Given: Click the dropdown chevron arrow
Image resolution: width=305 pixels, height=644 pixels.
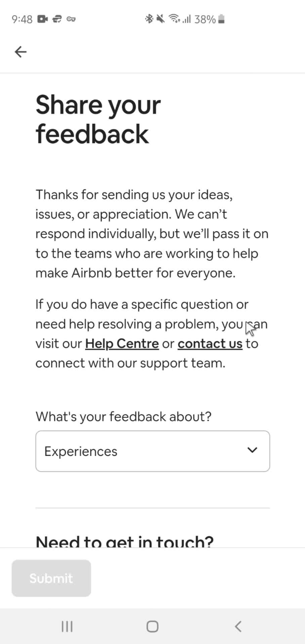Looking at the screenshot, I should click(x=252, y=450).
